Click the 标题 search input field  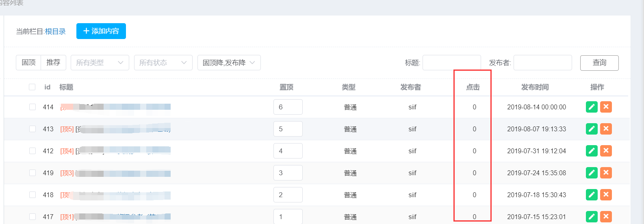tap(451, 63)
